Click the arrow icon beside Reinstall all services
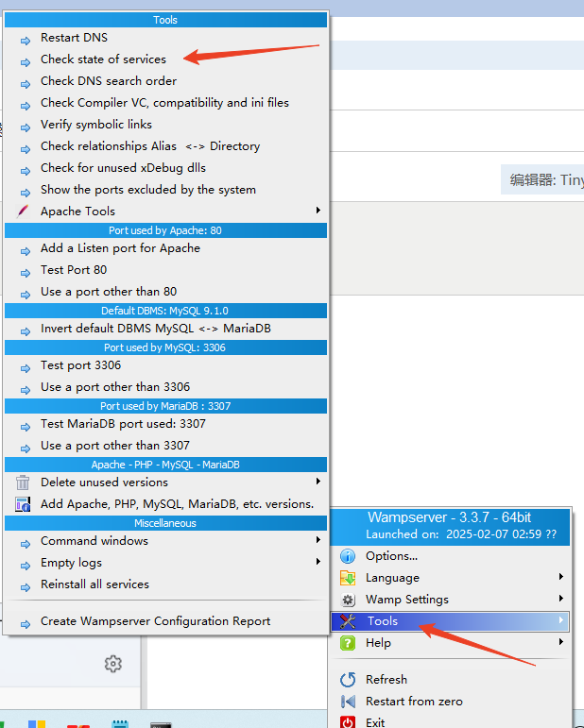This screenshot has width=584, height=728. [26, 588]
